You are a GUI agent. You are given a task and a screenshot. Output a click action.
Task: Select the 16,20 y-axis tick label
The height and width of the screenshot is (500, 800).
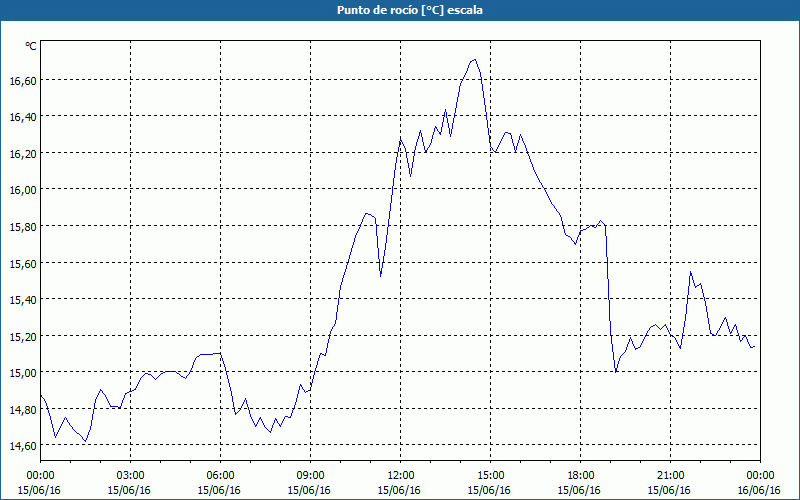[23, 153]
